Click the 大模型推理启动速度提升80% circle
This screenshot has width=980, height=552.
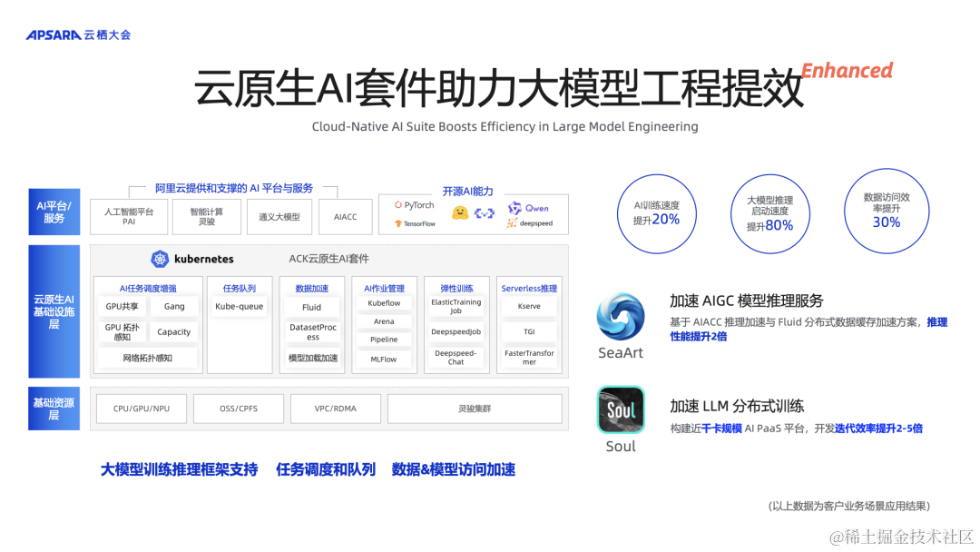[770, 213]
